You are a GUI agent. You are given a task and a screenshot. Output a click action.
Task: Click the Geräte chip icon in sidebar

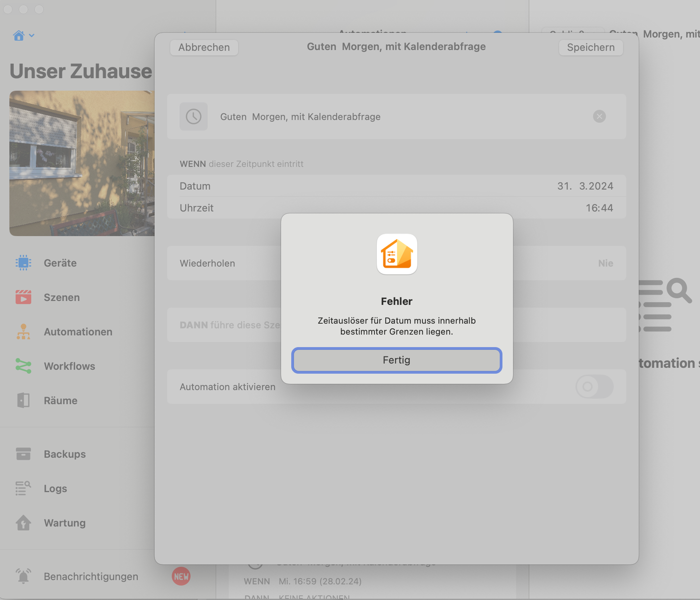pyautogui.click(x=23, y=262)
